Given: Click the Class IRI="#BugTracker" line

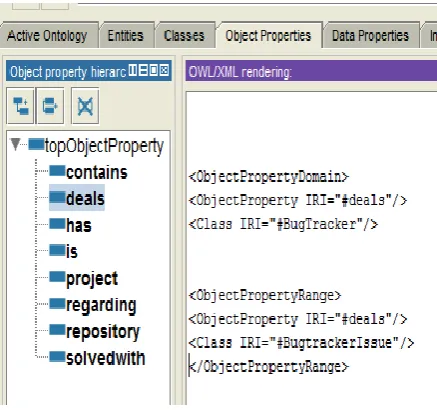Looking at the screenshot, I should coord(283,224).
